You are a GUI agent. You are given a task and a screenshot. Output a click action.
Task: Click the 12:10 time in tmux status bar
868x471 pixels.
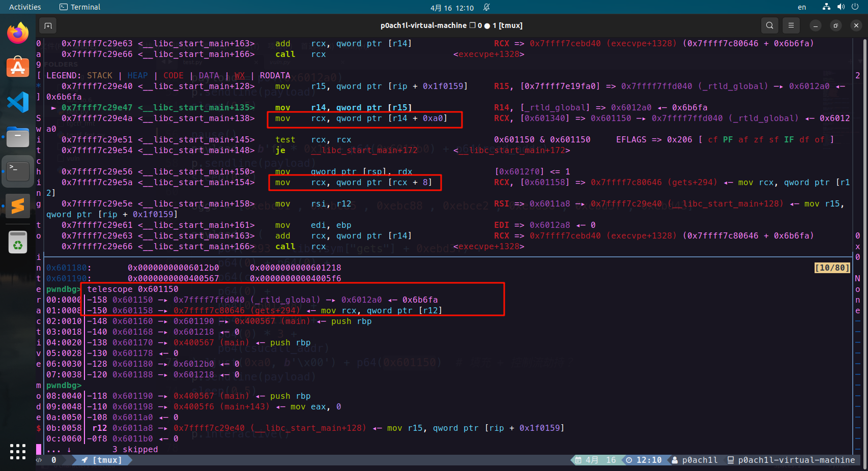tap(649, 460)
